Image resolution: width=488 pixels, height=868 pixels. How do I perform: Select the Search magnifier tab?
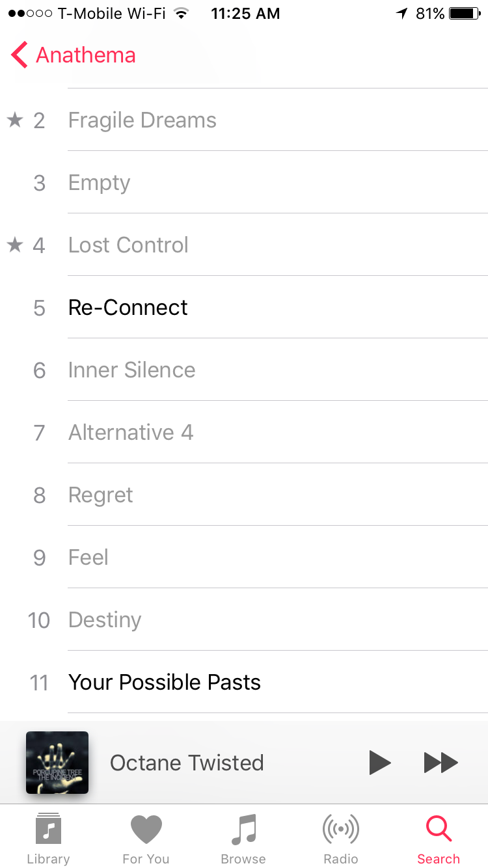[439, 829]
